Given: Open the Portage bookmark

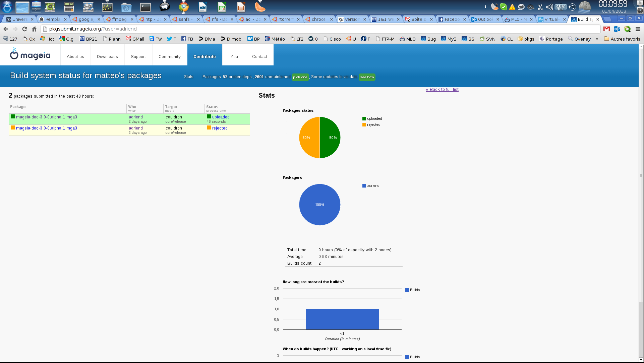Looking at the screenshot, I should (x=551, y=39).
